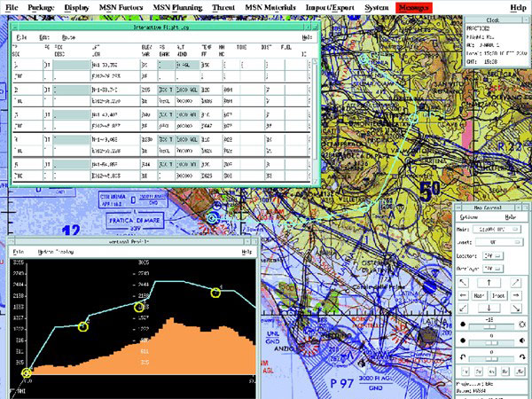Click the 16x zoom button in Map Control
Image resolution: width=532 pixels, height=399 pixels.
coord(519,372)
